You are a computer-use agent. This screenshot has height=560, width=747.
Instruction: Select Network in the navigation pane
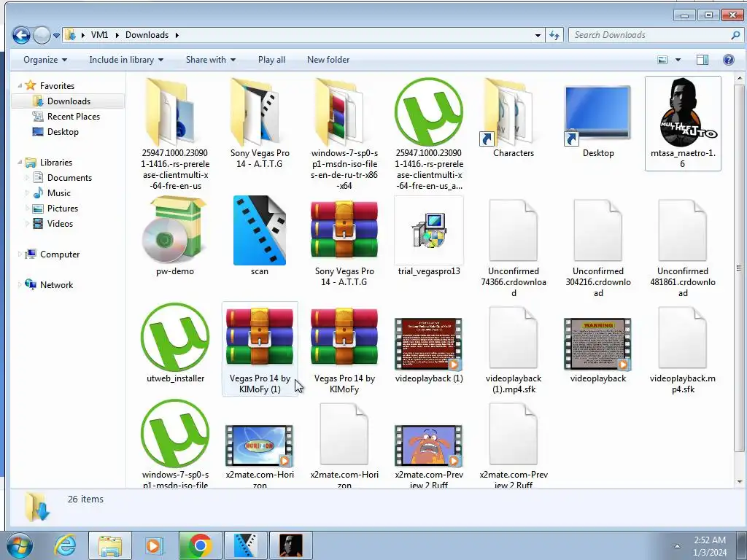pyautogui.click(x=56, y=285)
